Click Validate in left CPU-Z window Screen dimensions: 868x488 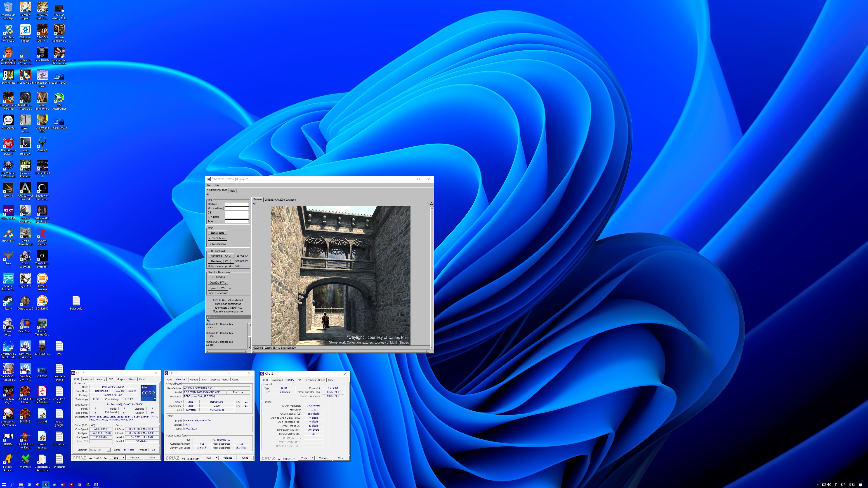coord(134,458)
